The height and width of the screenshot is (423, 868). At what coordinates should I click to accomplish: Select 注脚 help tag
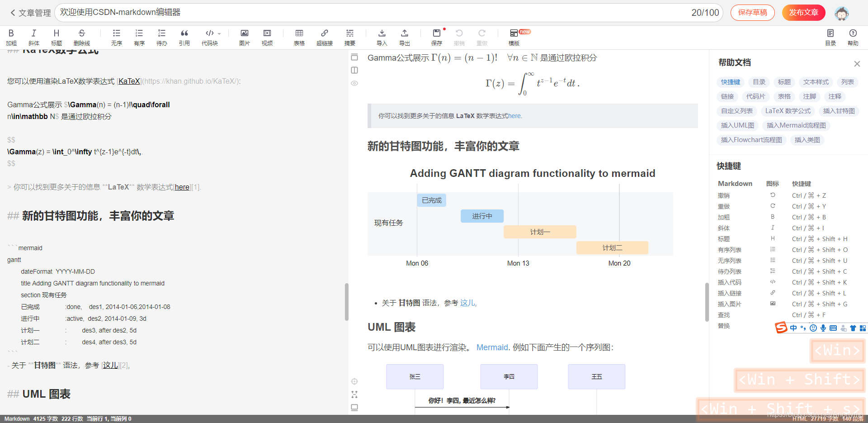[x=810, y=96]
